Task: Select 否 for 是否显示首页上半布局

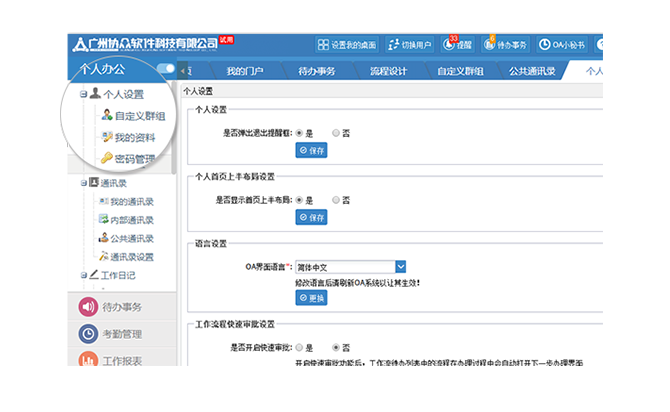Action: pyautogui.click(x=336, y=200)
